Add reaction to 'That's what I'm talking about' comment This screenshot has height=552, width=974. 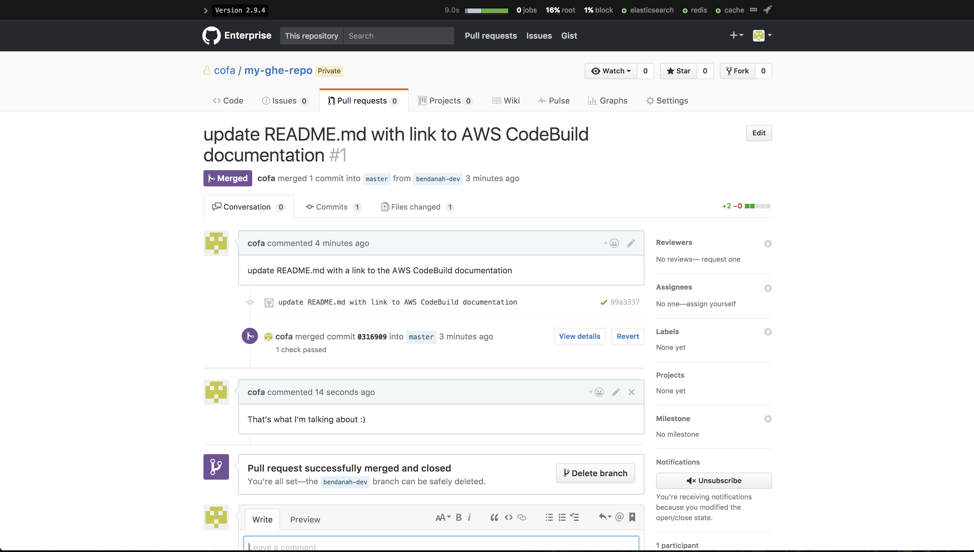pos(596,392)
